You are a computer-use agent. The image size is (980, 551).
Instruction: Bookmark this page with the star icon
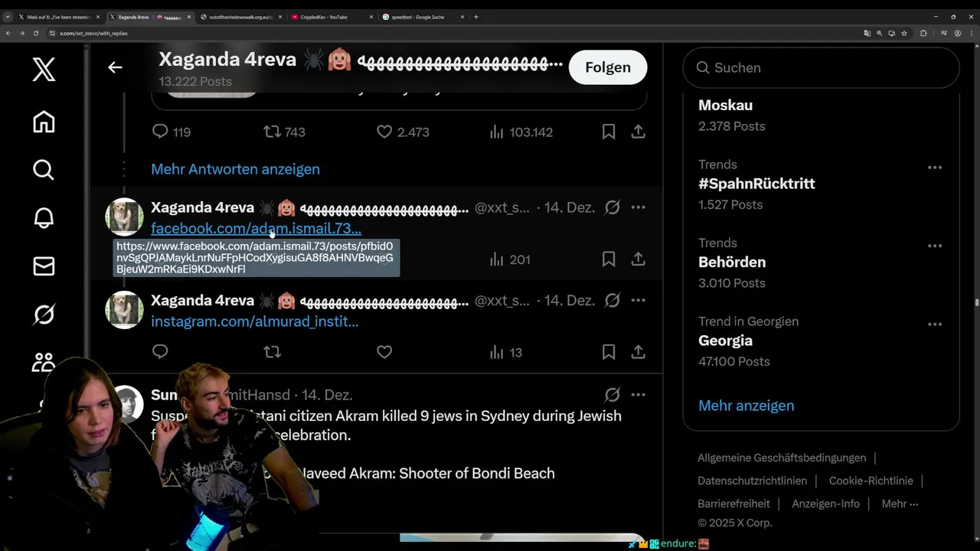tap(904, 33)
